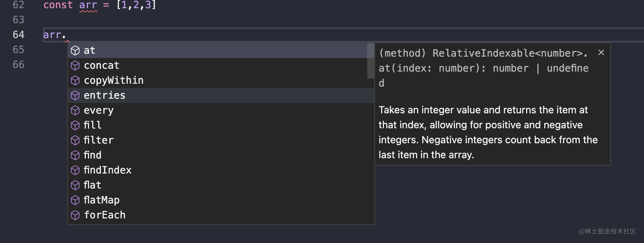This screenshot has height=243, width=644.
Task: Click the method icon beside 'at'
Action: click(x=75, y=51)
